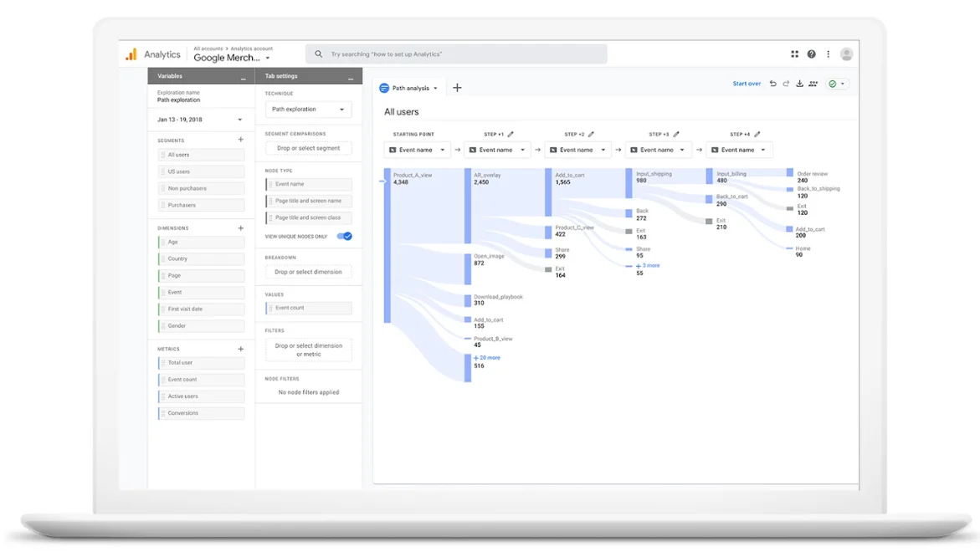Add a new metric with plus icon
Image resolution: width=980 pixels, height=557 pixels.
(240, 349)
